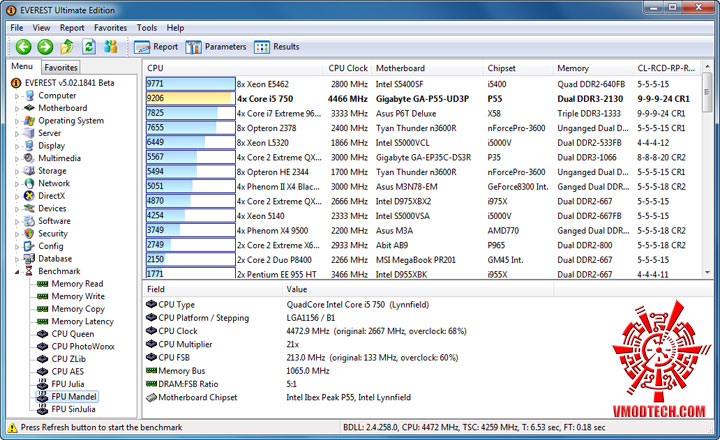Open the File menu
Image resolution: width=720 pixels, height=440 pixels.
(x=17, y=28)
